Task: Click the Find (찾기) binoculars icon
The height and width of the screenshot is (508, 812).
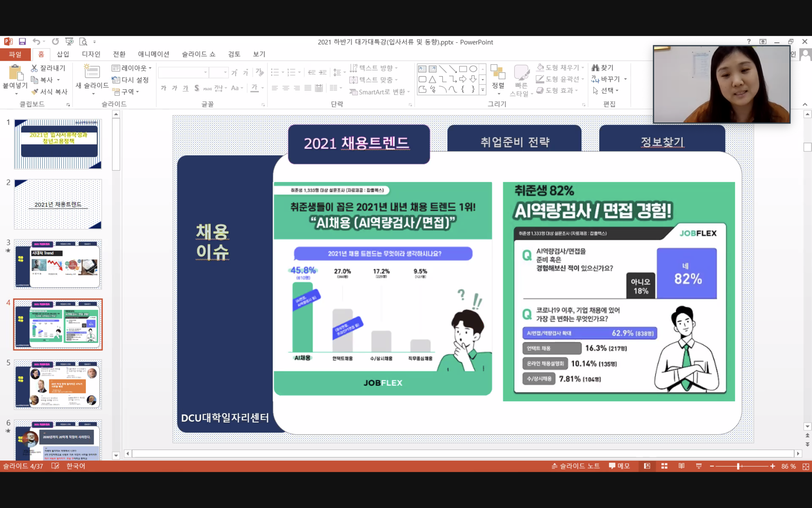Action: [x=595, y=68]
